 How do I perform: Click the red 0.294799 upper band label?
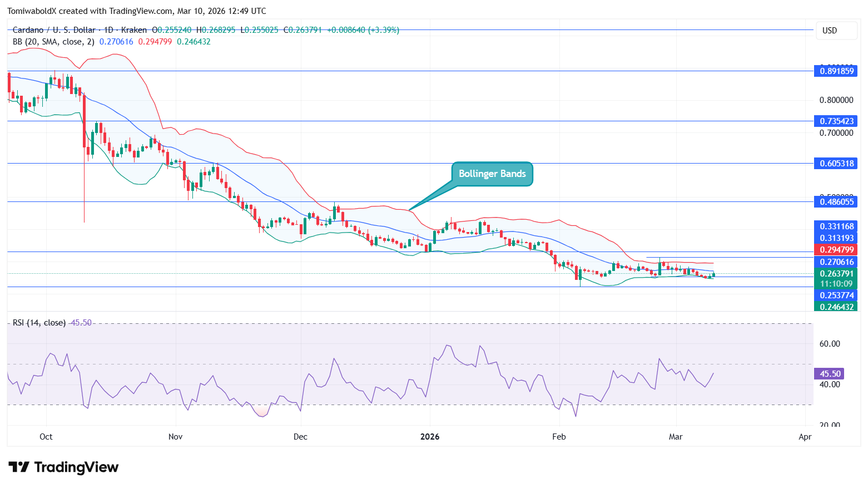(836, 250)
